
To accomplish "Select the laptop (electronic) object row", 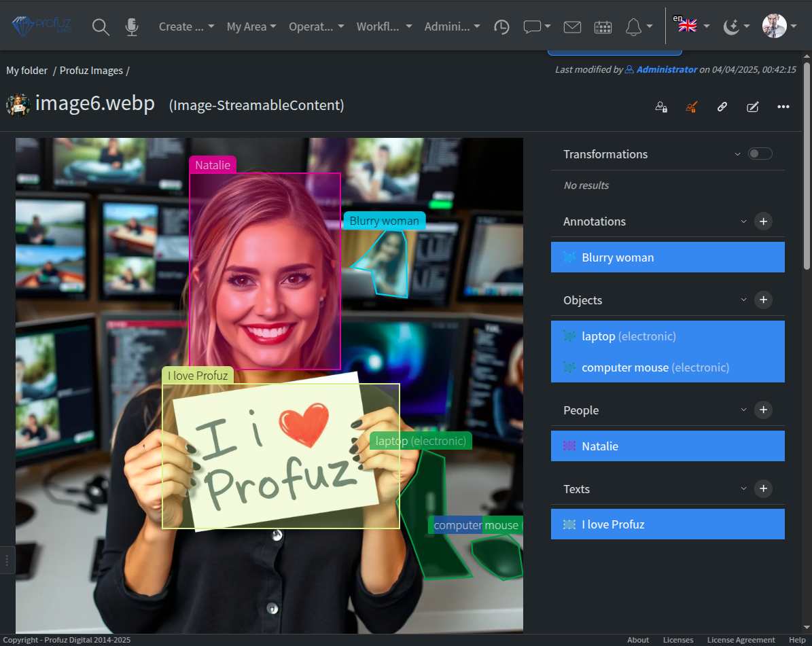I will pos(667,336).
